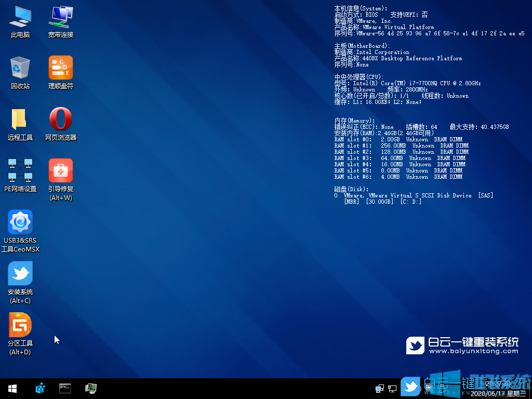
Task: Open 此电脑 This PC
Action: [20, 15]
